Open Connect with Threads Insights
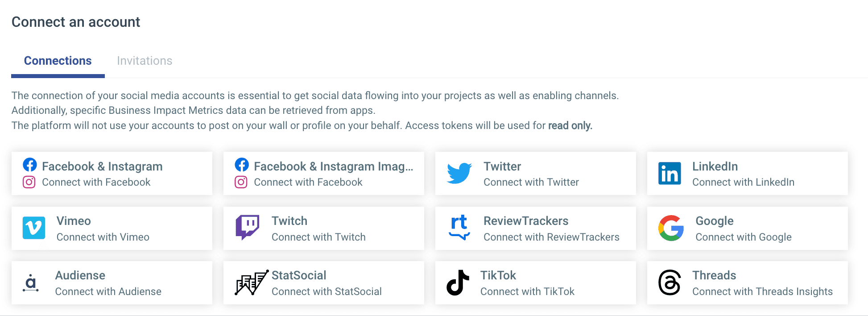 [x=762, y=291]
